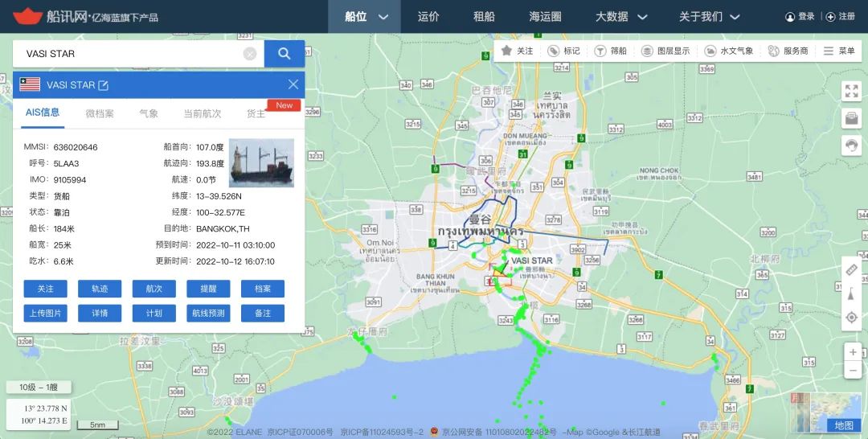Click the customer service headset icon
This screenshot has height=439, width=868.
click(851, 146)
